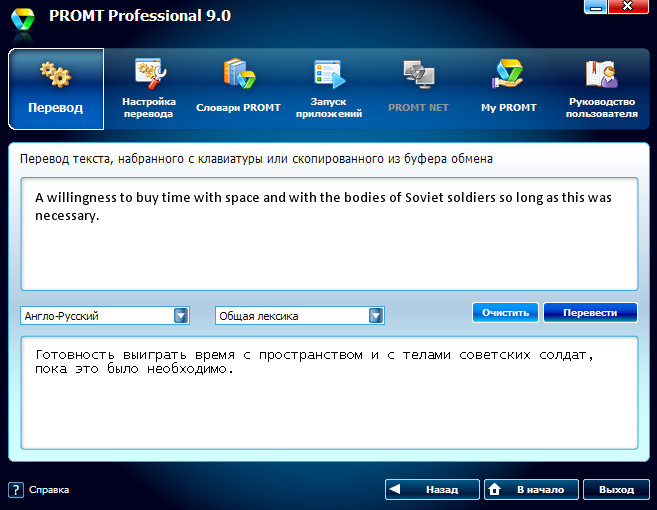657x510 pixels.
Task: Click the PROMT logo in the title bar
Action: [x=23, y=19]
